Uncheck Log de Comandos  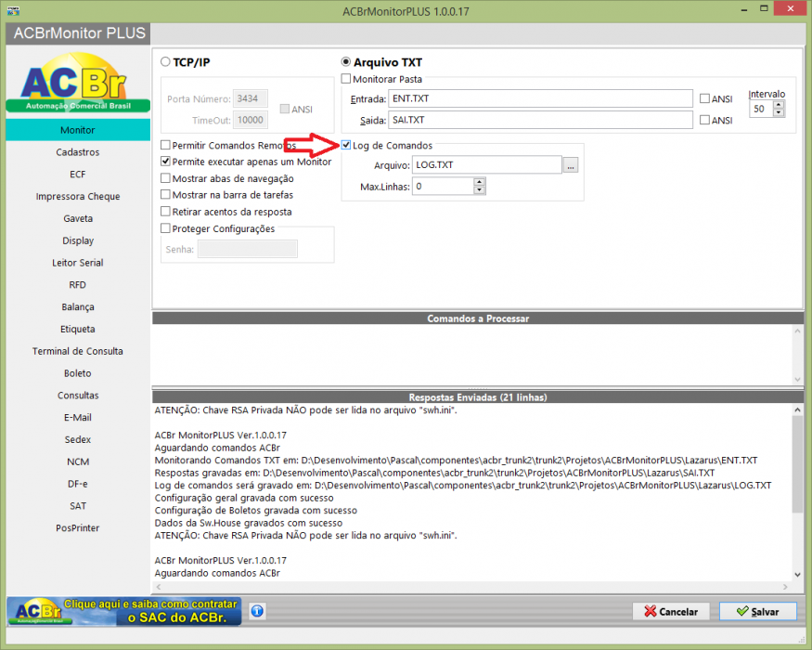[346, 145]
